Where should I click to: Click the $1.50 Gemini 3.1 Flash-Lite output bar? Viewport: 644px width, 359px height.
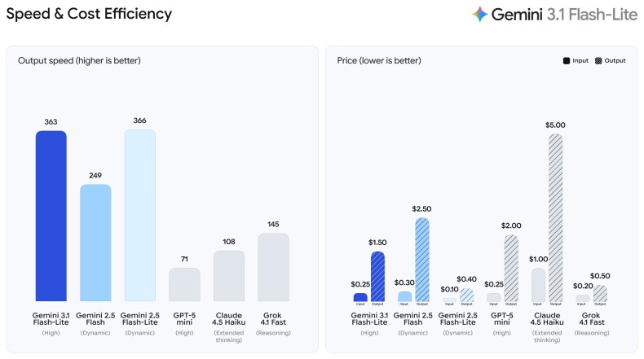[x=377, y=277]
